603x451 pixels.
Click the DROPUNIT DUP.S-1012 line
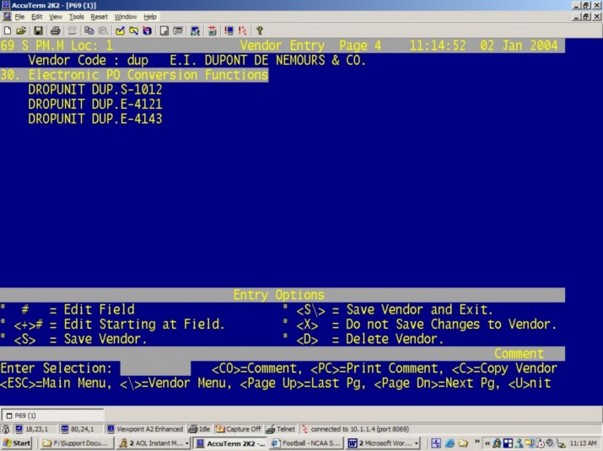[x=95, y=90]
